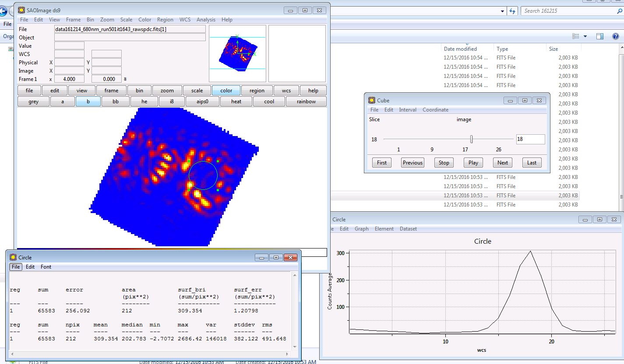The width and height of the screenshot is (624, 364).
Task: Select the 'he' colormap
Action: tap(144, 101)
